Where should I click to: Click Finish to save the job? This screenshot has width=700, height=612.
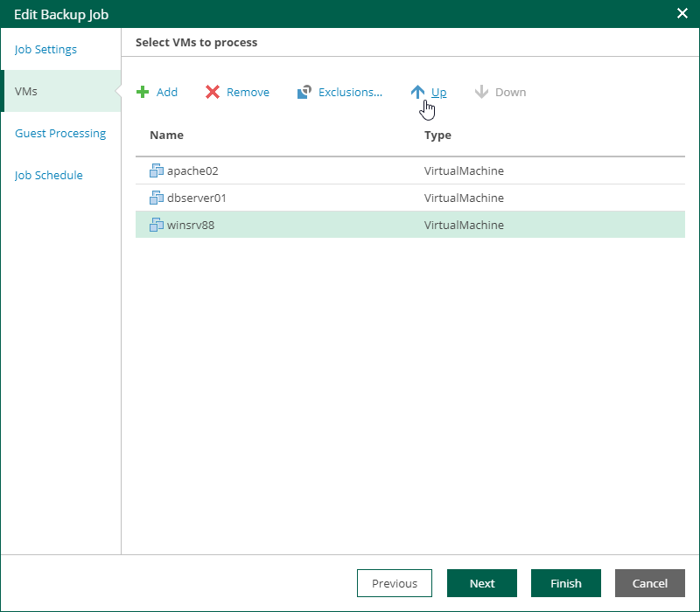pos(566,583)
